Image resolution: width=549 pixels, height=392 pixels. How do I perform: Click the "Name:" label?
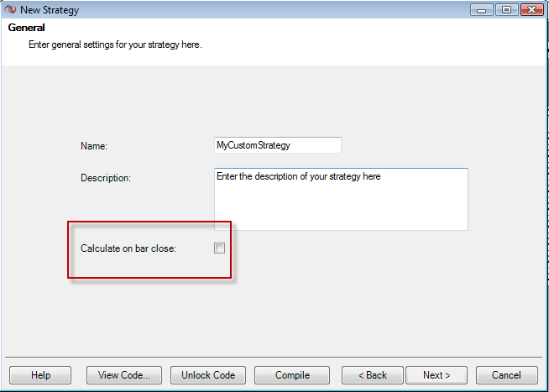point(94,146)
